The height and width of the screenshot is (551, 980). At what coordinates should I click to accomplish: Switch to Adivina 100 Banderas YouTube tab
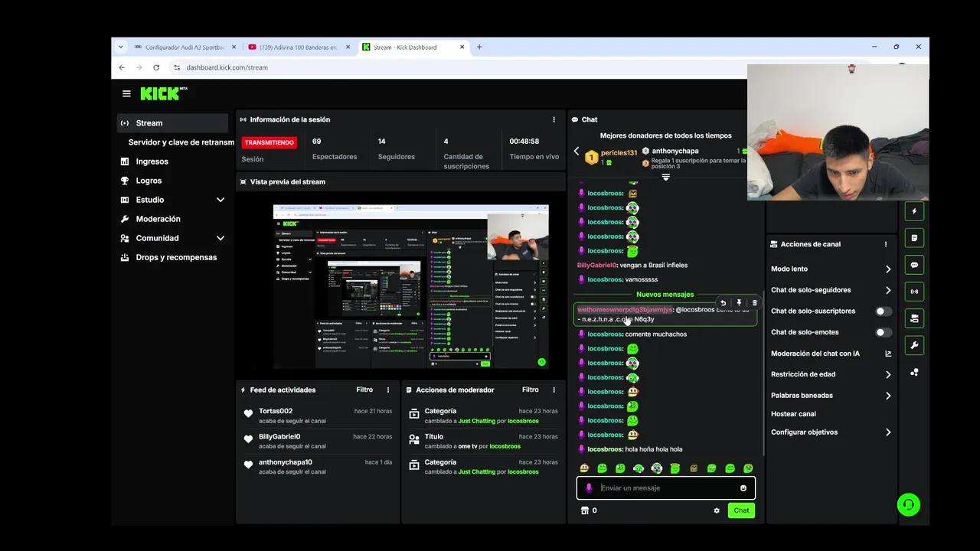point(299,47)
